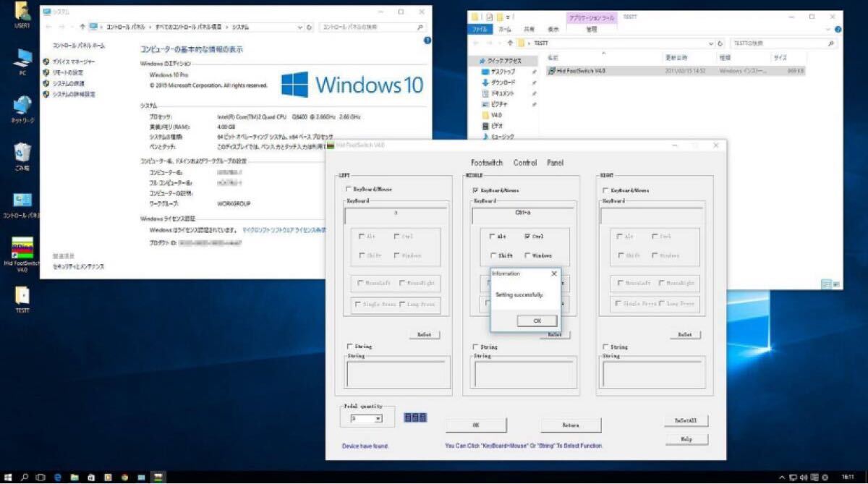Open the Hid FootSwitch V4.0 desktop shortcut
The width and height of the screenshot is (868, 484).
tap(22, 248)
